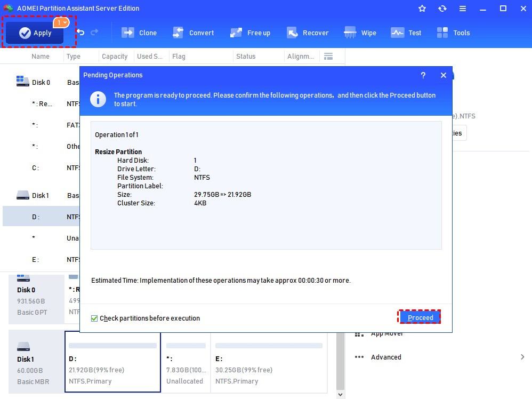Click the Disk 1 drive icon in list
Viewport: 532px width, 399px height.
pos(23,195)
